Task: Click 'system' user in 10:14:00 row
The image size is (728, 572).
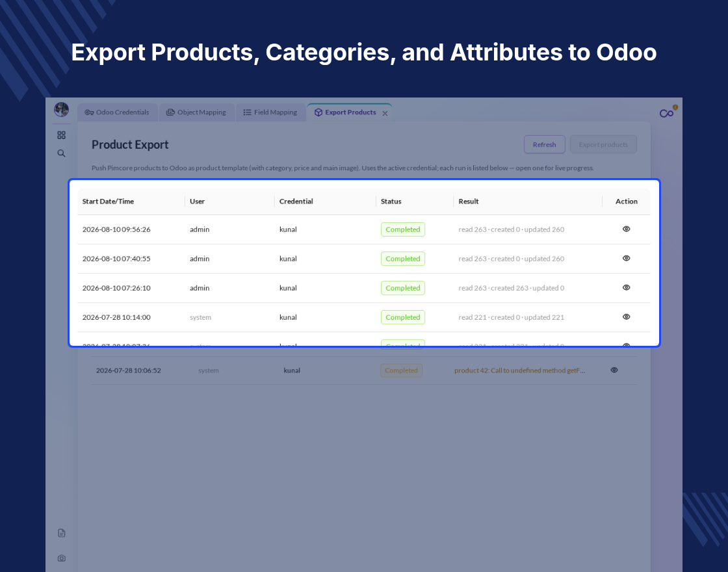Action: pos(200,317)
